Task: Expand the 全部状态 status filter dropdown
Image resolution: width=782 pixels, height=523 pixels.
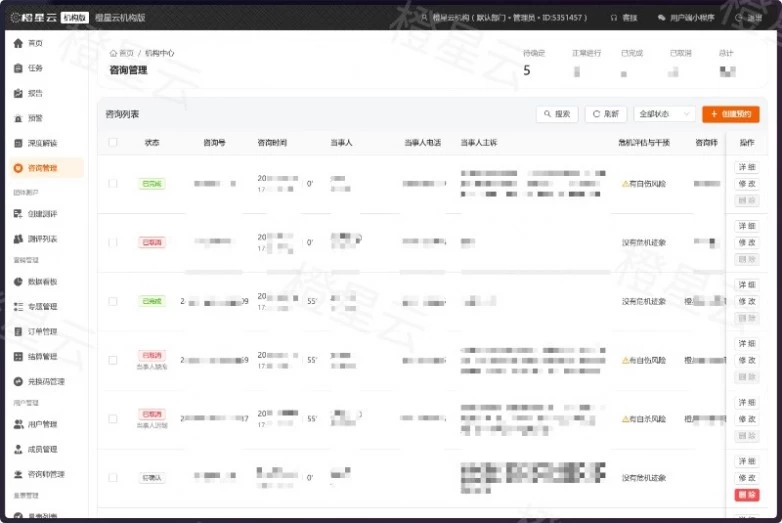Action: (665, 114)
